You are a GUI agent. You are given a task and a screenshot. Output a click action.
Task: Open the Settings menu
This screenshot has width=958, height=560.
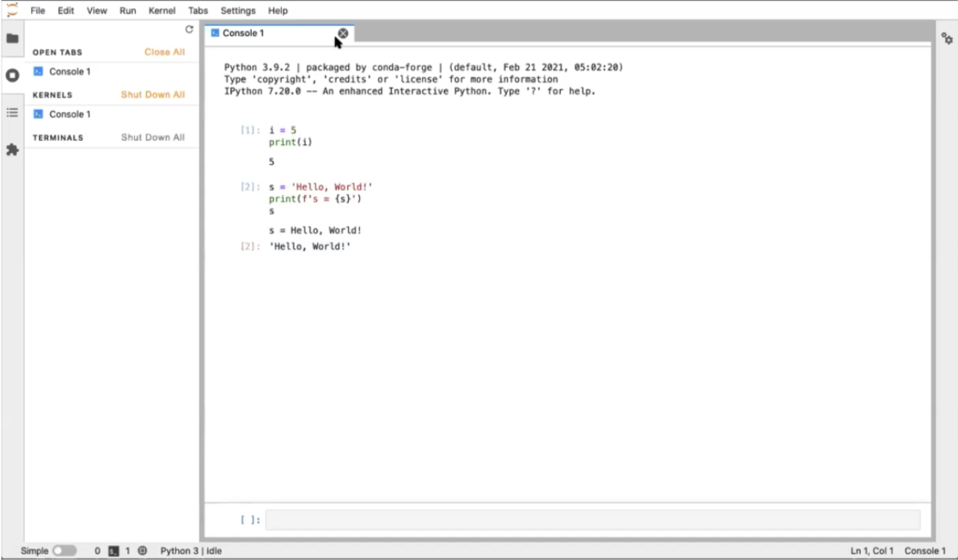238,11
